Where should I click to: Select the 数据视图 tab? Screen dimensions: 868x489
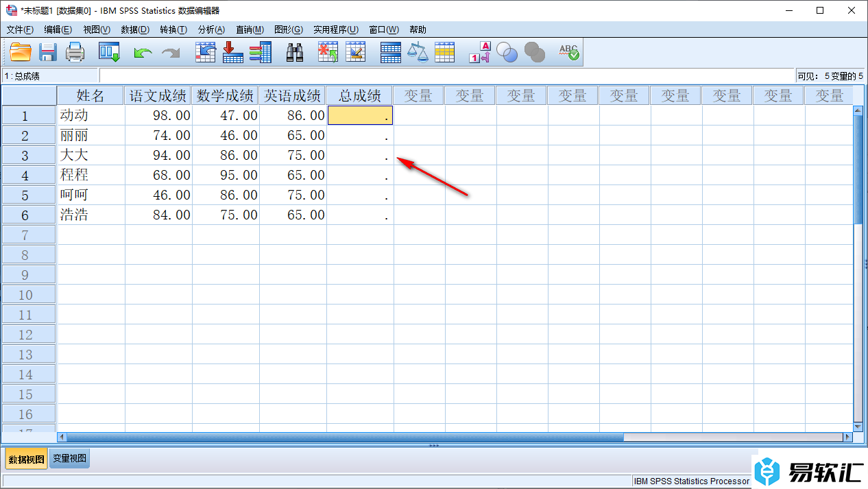[26, 458]
